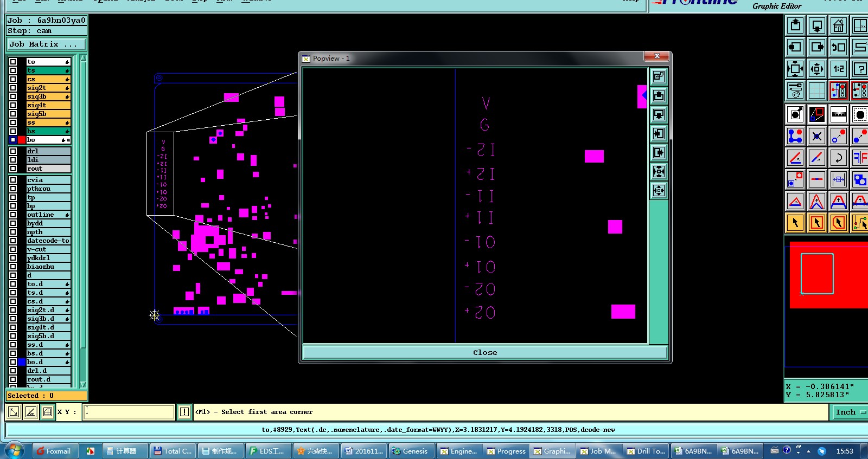Toggle the 'outline' layer checkbox
This screenshot has height=459, width=868.
tap(13, 215)
